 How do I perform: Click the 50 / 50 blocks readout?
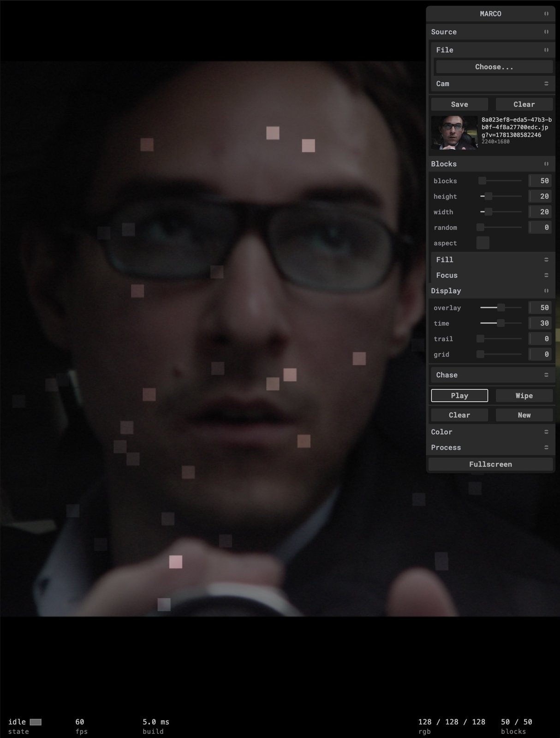pyautogui.click(x=517, y=722)
